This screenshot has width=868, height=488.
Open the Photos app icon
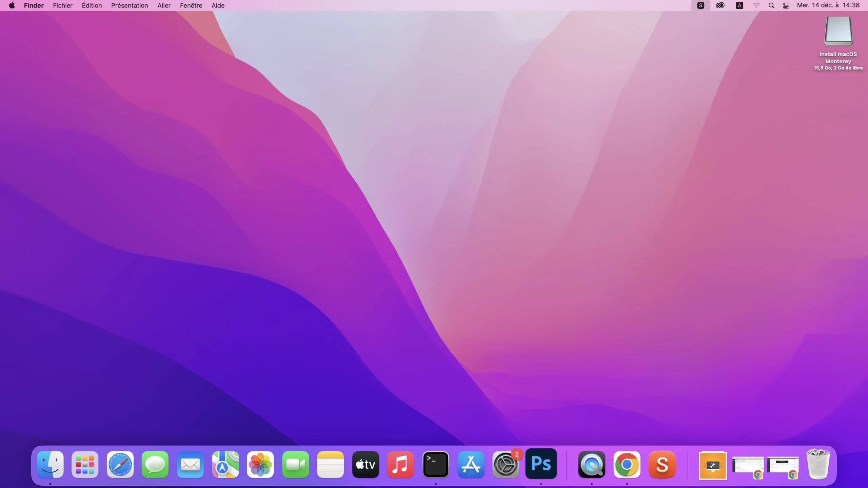260,465
